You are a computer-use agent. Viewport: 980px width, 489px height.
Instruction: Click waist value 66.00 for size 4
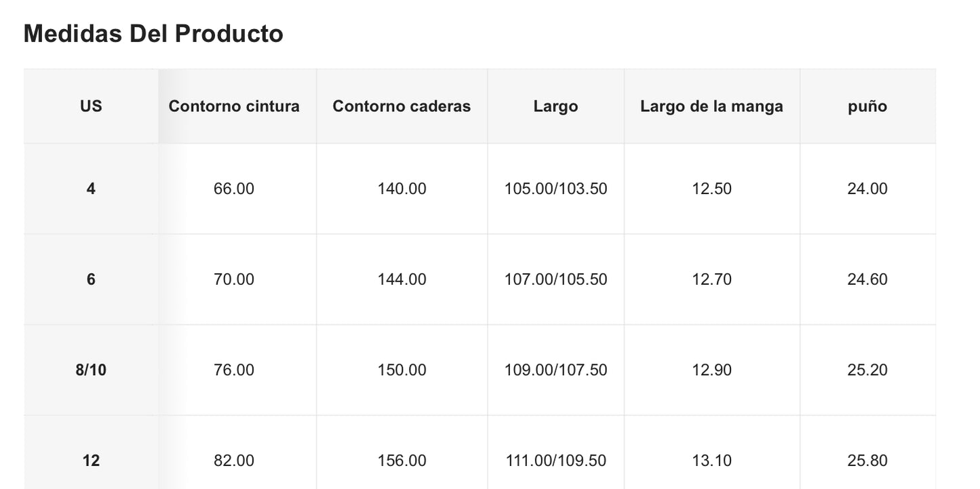point(234,189)
